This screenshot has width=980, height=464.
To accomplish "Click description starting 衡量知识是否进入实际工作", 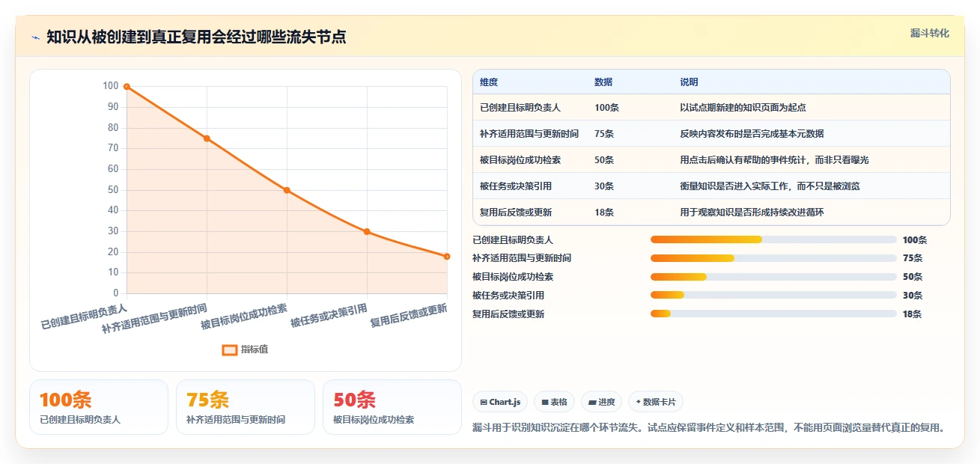I will (770, 186).
